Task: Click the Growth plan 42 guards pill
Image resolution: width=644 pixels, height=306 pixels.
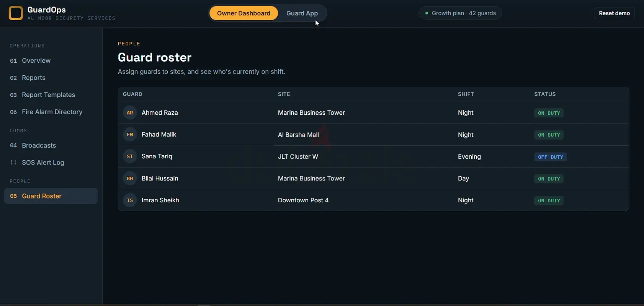Action: point(460,13)
